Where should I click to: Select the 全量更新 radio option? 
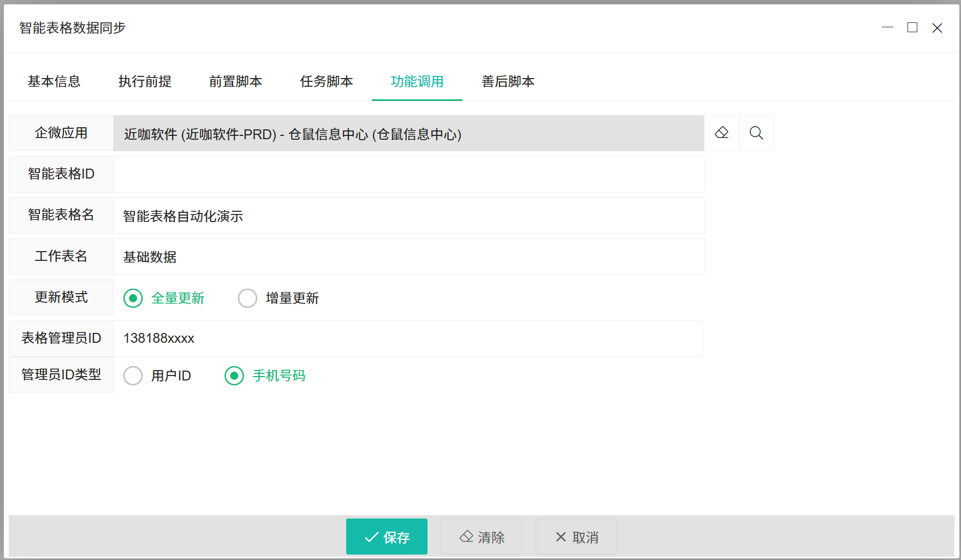pos(133,299)
